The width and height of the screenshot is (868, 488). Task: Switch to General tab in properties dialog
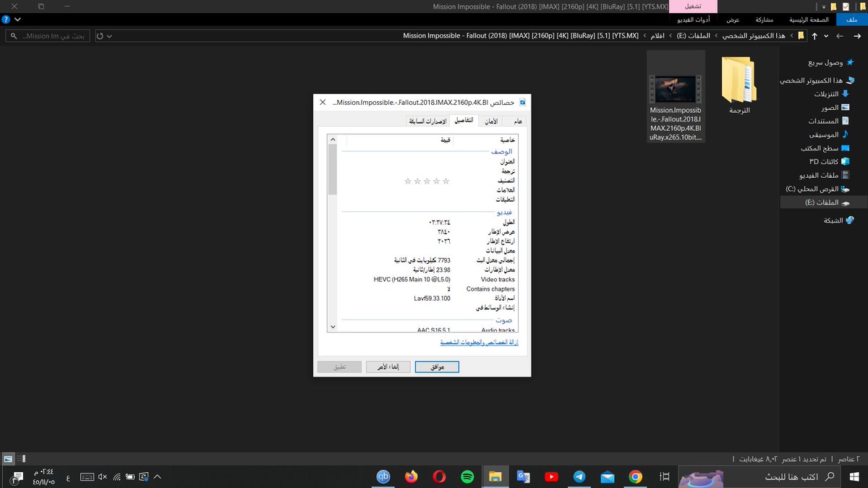(x=518, y=121)
